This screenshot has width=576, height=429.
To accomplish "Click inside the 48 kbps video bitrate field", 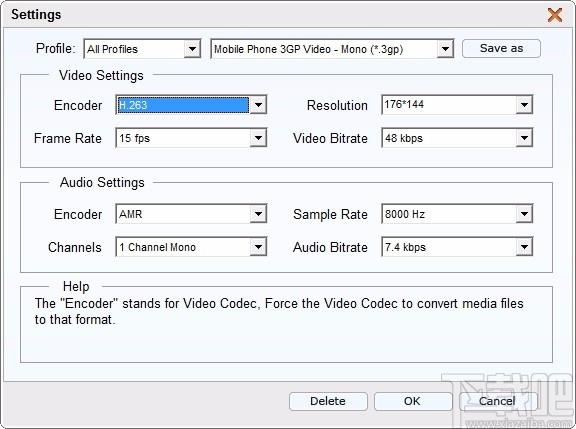I will 449,138.
